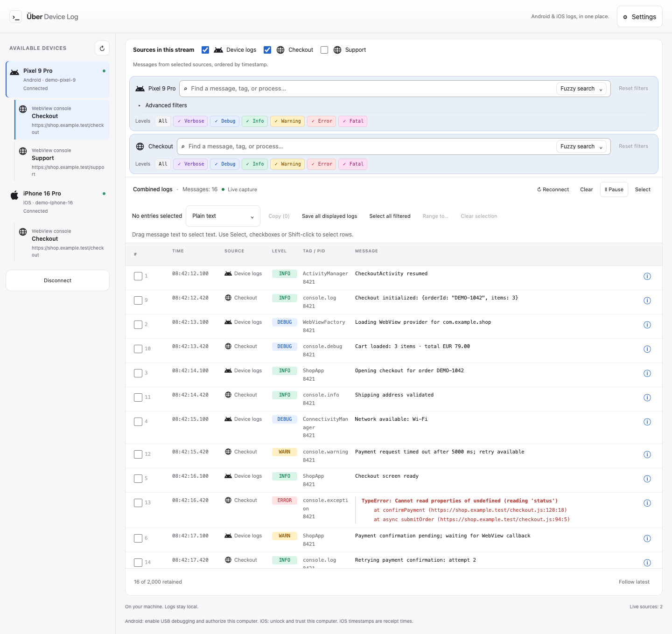The width and height of the screenshot is (672, 634).
Task: Show details for Shipping address validated row
Action: [647, 397]
